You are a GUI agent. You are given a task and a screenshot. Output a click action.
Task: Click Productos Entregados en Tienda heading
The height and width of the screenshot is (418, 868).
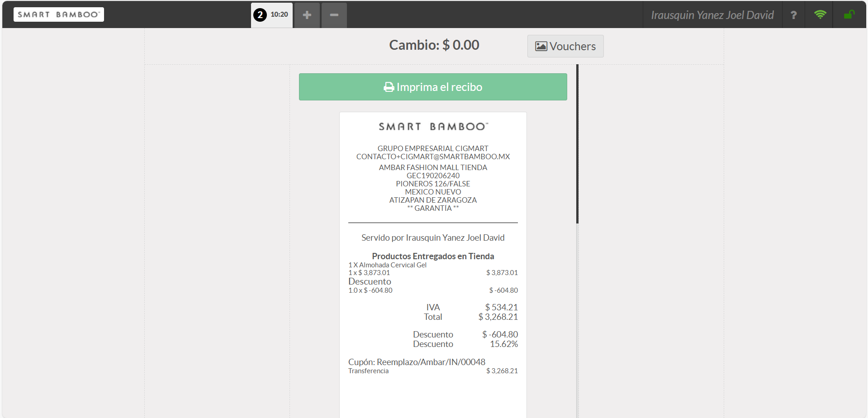coord(433,256)
